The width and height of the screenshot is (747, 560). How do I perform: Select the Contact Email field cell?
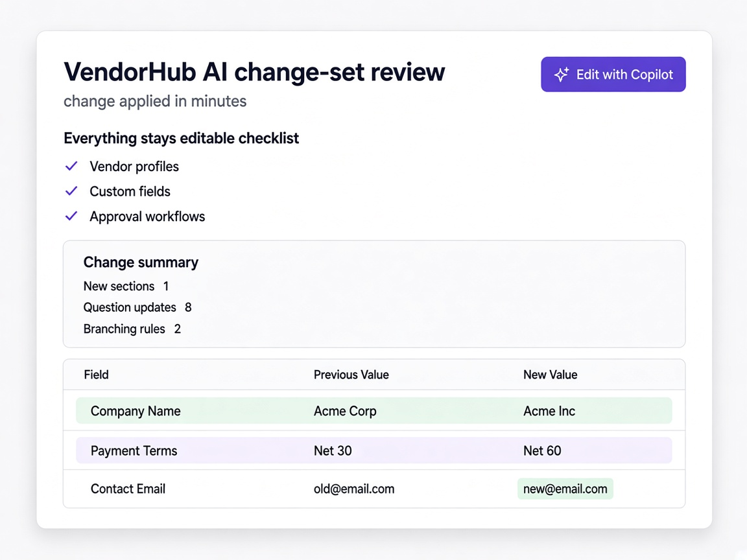tap(128, 489)
